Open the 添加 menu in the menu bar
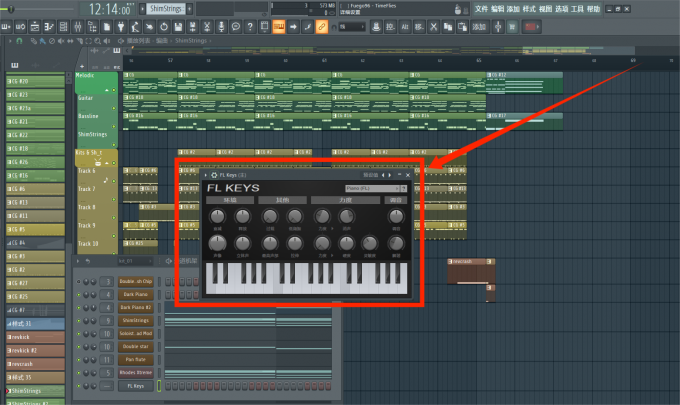680x405 pixels. [513, 9]
